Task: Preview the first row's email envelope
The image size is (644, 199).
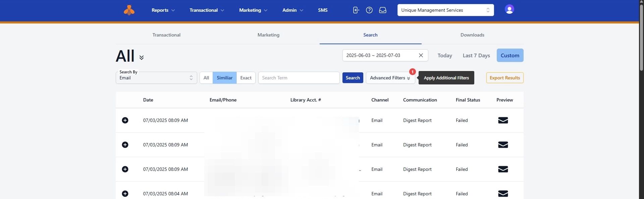Action: click(503, 120)
